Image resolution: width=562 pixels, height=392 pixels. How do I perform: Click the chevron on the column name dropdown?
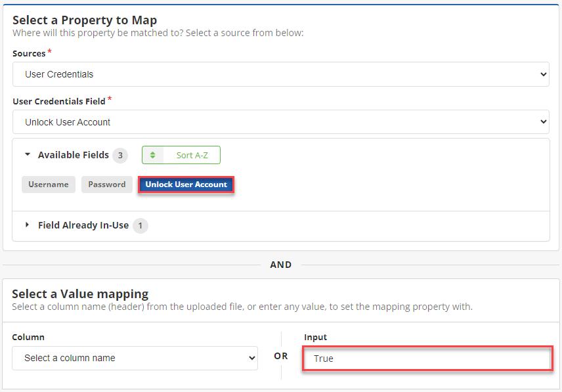[x=251, y=359]
